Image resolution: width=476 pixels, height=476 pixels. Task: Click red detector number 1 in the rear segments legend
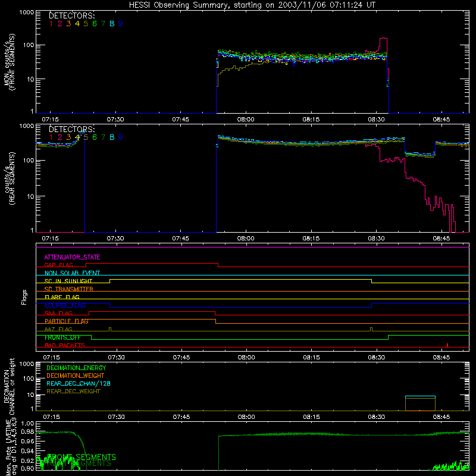click(x=51, y=137)
